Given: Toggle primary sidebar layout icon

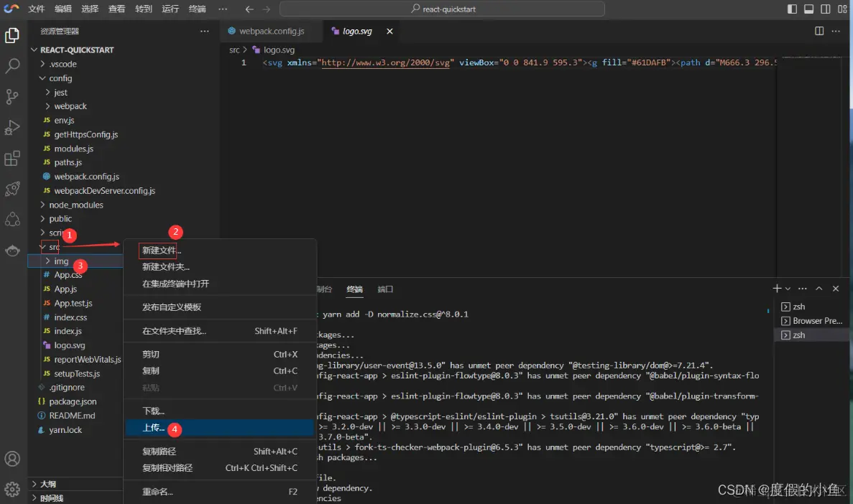Looking at the screenshot, I should tap(792, 9).
